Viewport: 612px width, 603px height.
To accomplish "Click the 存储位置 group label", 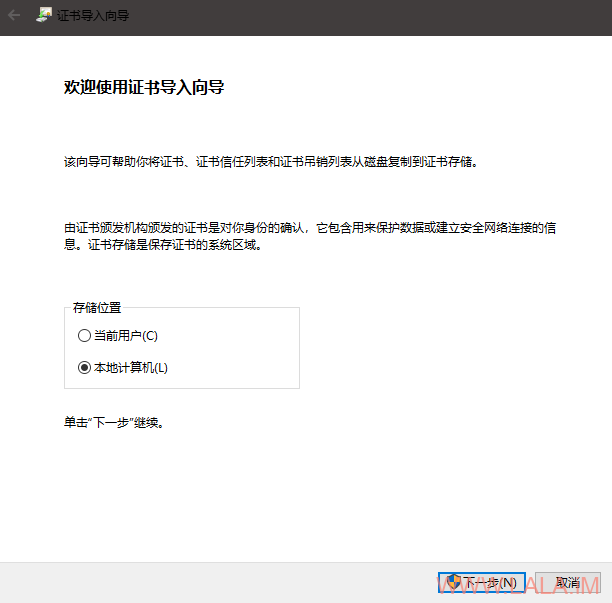I will pos(97,308).
